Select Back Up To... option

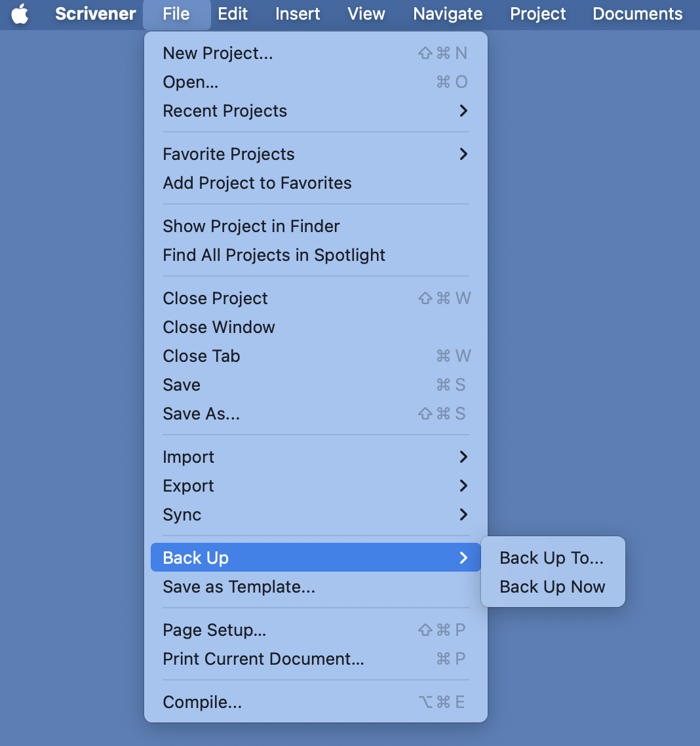[x=553, y=558]
